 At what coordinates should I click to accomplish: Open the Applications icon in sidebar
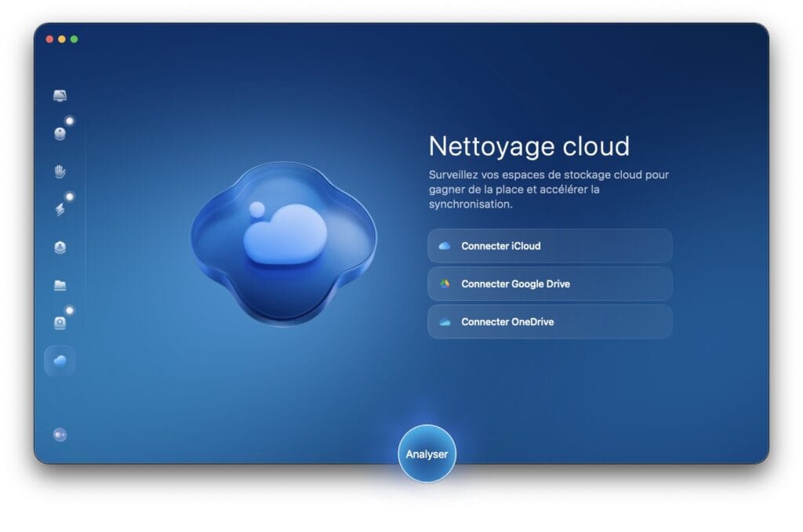[x=60, y=247]
